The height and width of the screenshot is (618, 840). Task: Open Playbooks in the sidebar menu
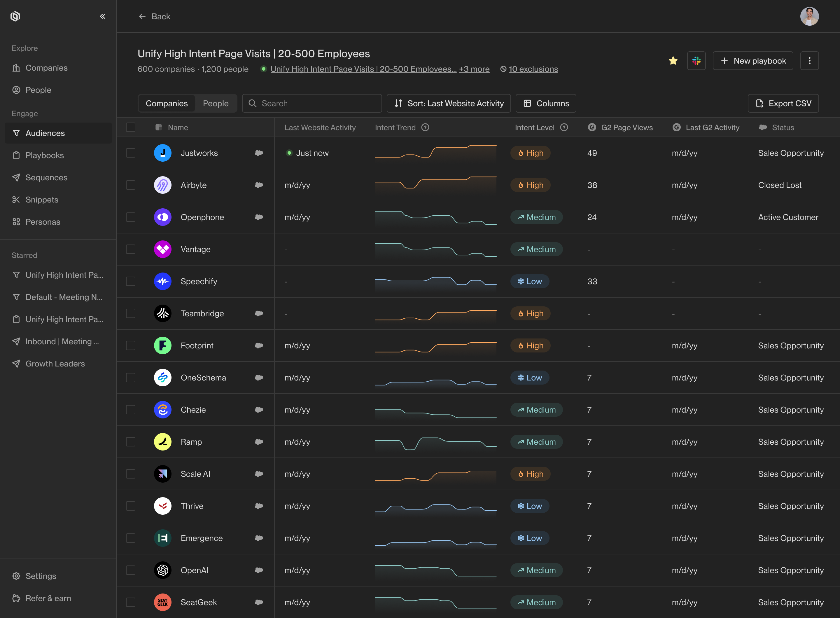click(x=45, y=155)
